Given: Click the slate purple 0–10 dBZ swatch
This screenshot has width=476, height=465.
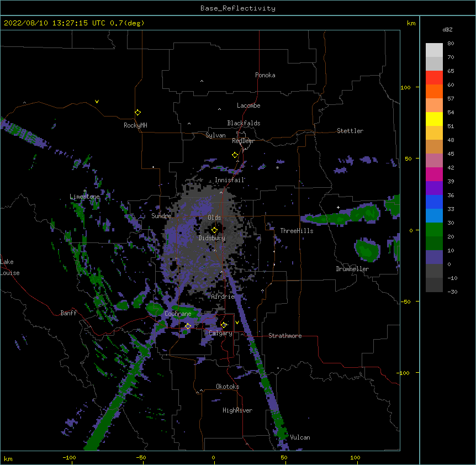Looking at the screenshot, I should (434, 257).
